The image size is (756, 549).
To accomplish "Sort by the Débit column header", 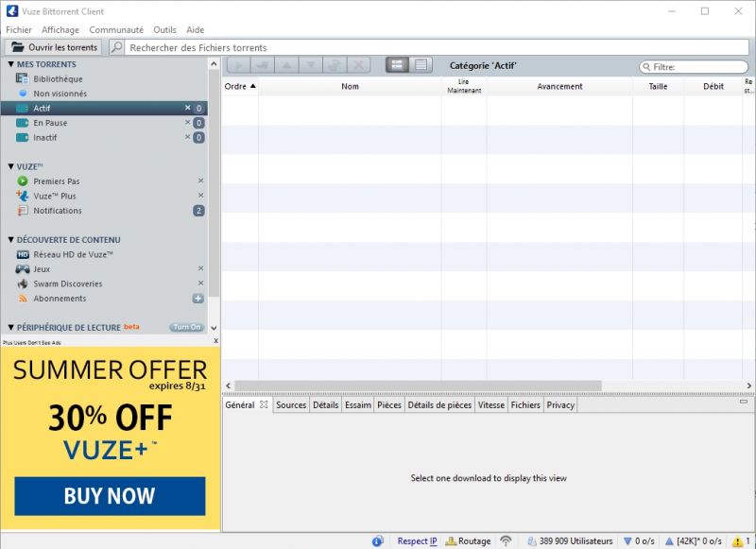I will click(713, 86).
